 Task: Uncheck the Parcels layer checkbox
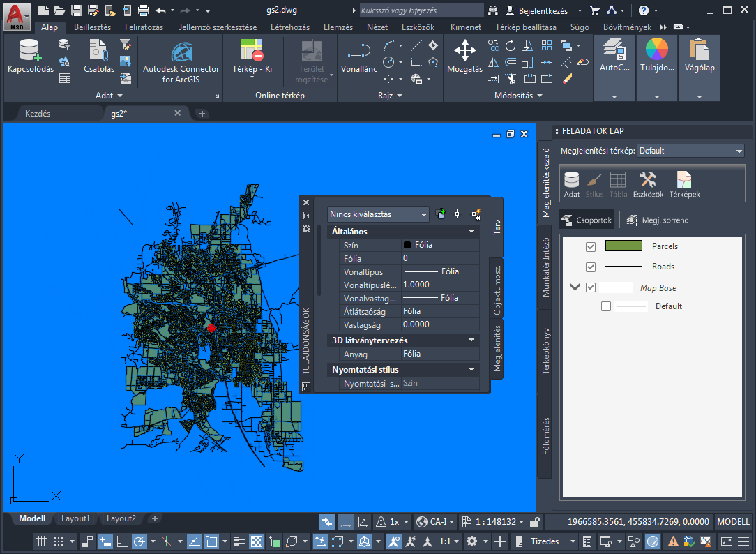point(591,246)
